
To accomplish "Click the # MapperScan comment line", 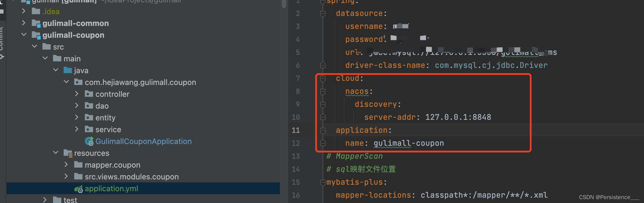I will click(354, 156).
